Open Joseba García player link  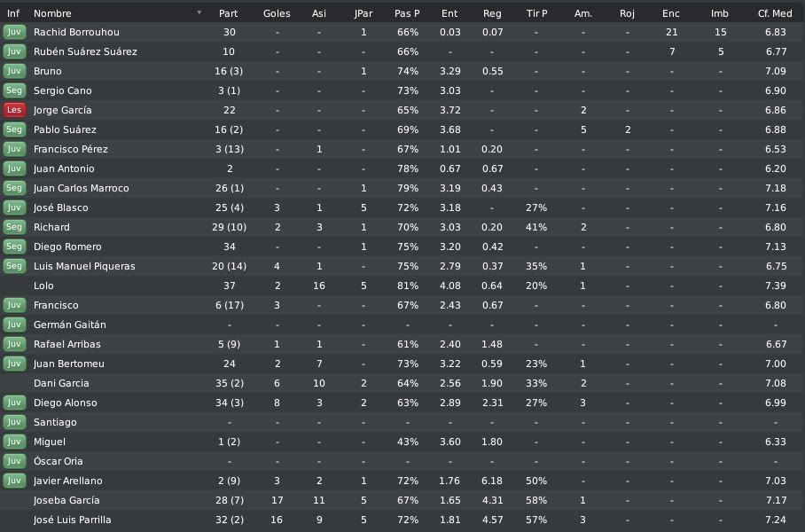pyautogui.click(x=66, y=500)
